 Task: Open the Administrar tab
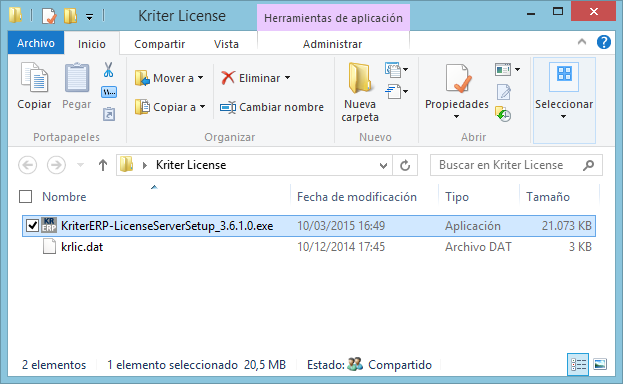pyautogui.click(x=333, y=44)
